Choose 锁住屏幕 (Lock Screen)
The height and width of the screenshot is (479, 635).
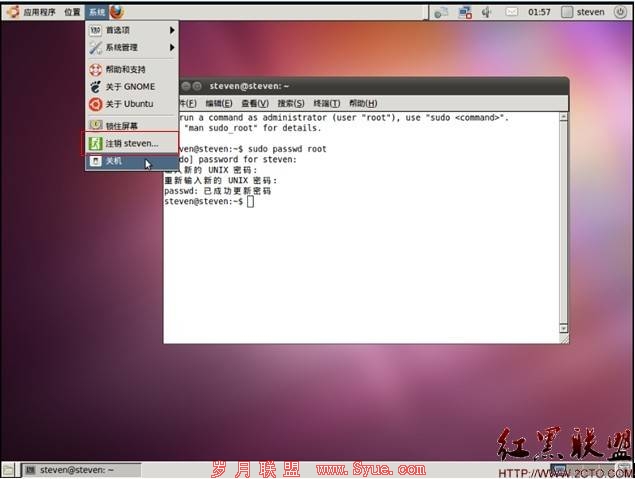coord(132,126)
